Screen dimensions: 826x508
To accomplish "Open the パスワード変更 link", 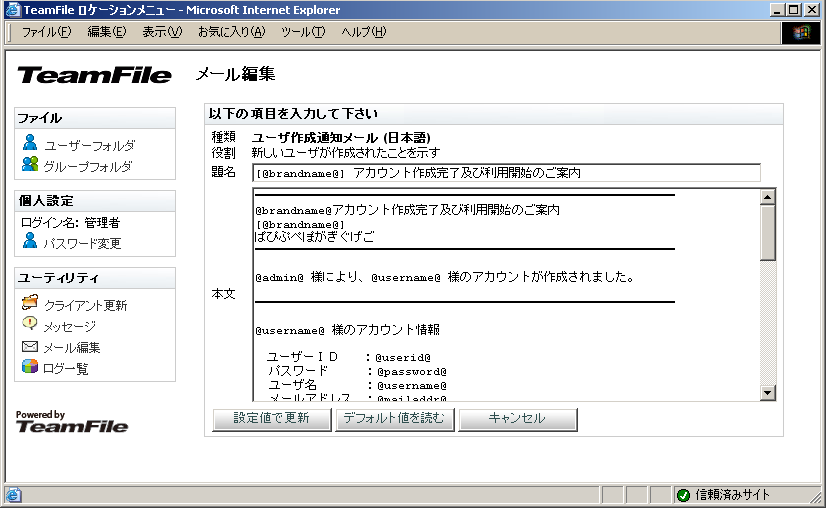I will pyautogui.click(x=82, y=242).
